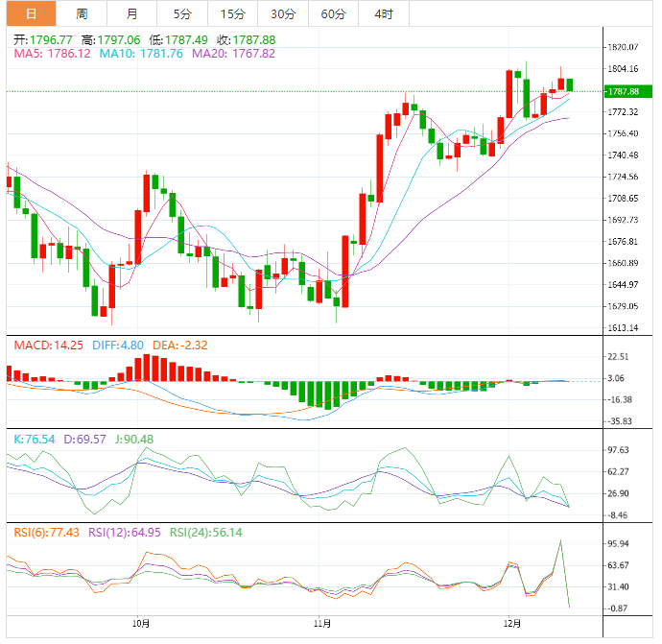Choose the 60分 timeframe tab
The width and height of the screenshot is (662, 644).
[x=333, y=13]
